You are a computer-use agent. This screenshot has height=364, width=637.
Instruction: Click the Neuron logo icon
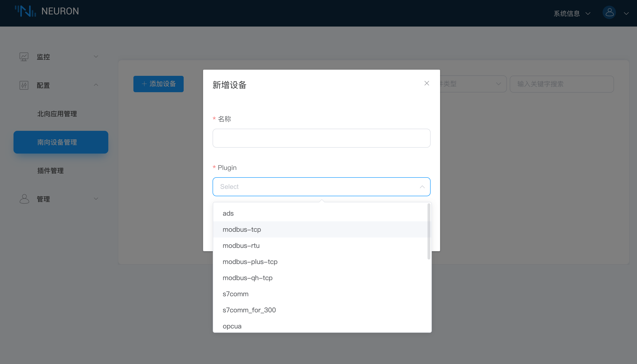(x=26, y=11)
